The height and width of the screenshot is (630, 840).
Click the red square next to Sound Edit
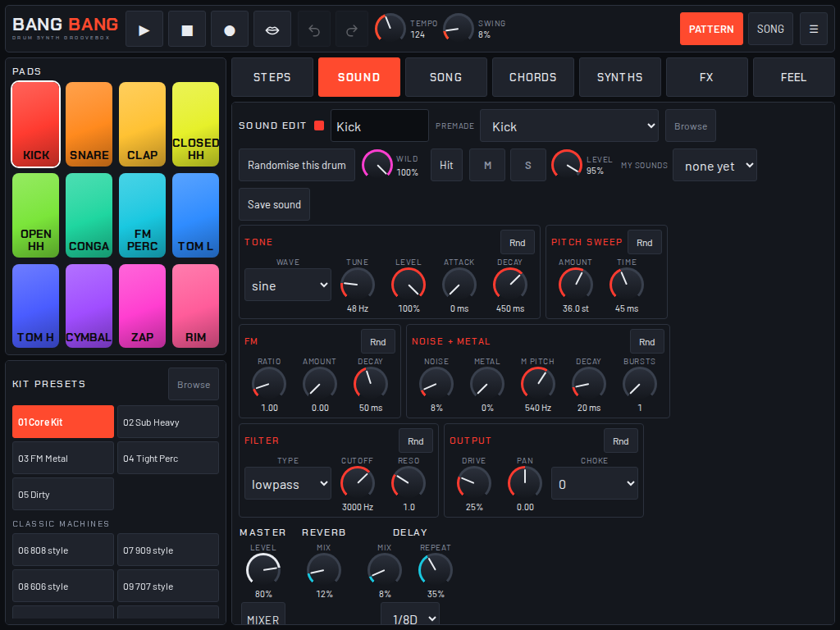pos(319,126)
